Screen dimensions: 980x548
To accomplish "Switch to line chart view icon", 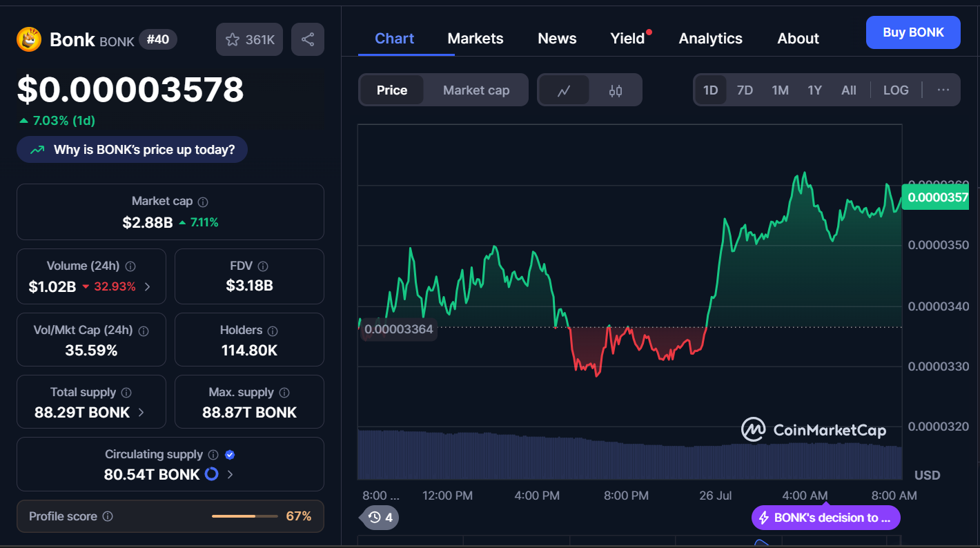I will [564, 90].
